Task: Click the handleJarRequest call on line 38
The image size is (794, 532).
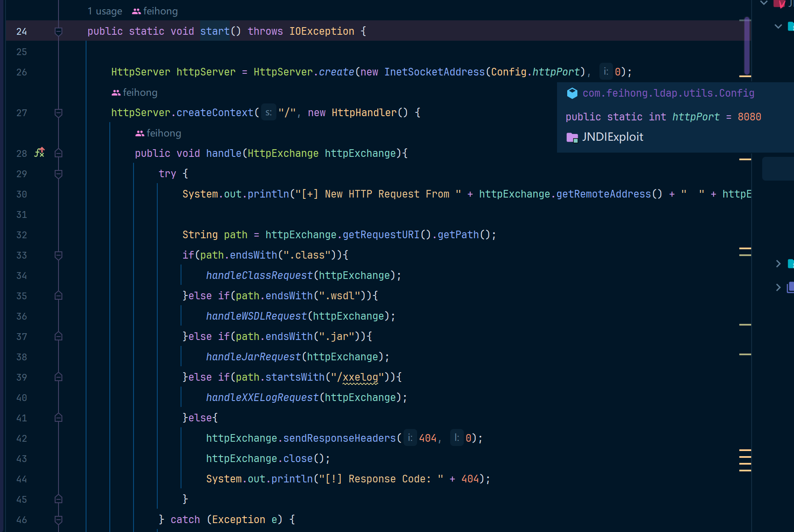Action: click(x=254, y=357)
